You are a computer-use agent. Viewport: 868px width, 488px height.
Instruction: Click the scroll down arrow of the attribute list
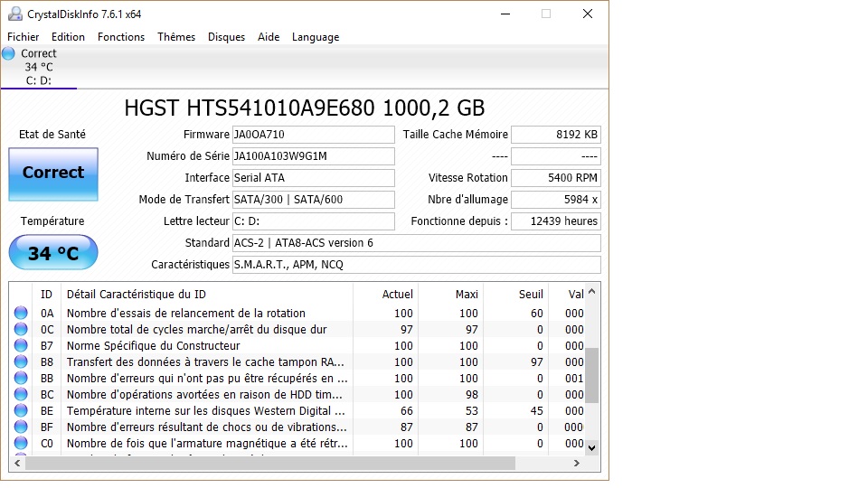click(x=591, y=447)
